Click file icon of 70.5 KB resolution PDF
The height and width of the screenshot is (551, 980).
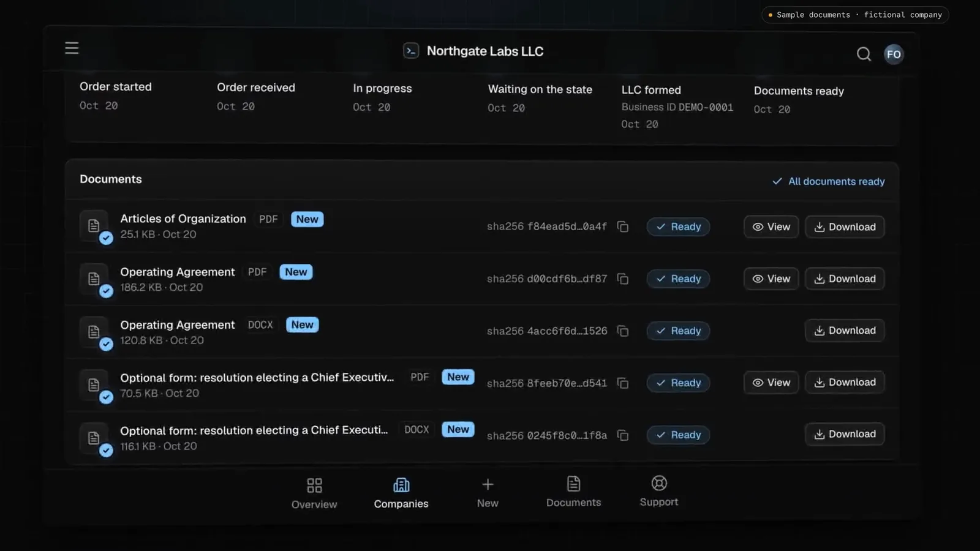tap(94, 385)
